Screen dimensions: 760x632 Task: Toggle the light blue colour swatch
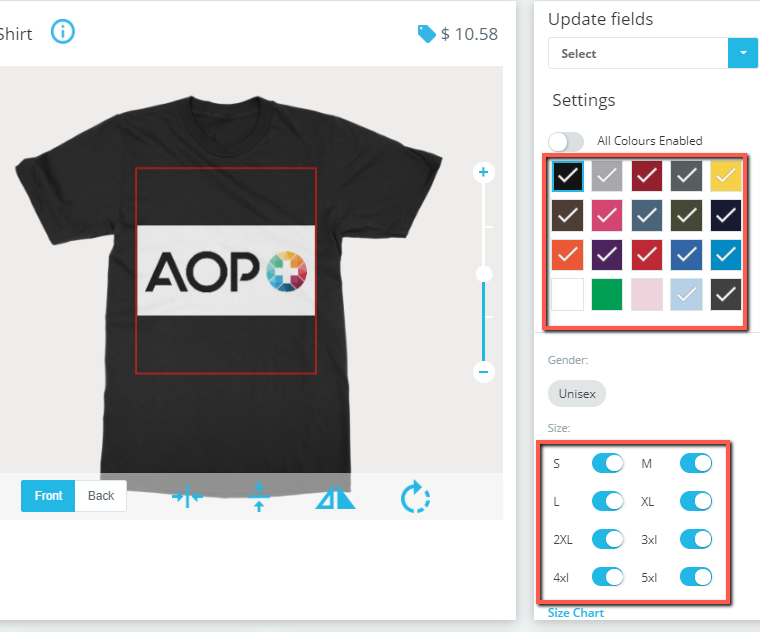(686, 294)
